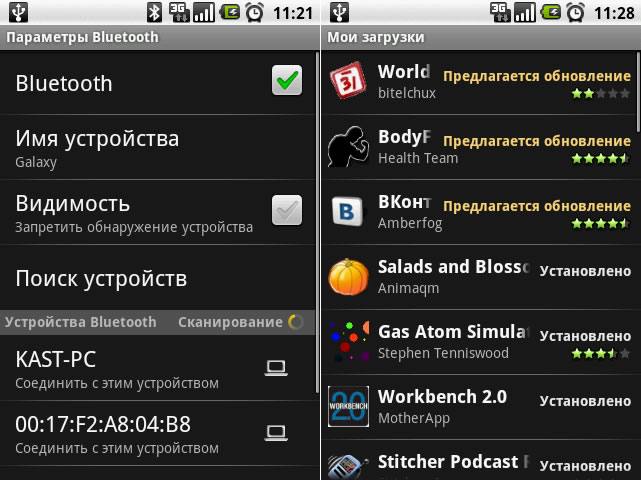Viewport: 641px width, 480px height.
Task: Click Amberfog developer name
Action: click(x=410, y=224)
